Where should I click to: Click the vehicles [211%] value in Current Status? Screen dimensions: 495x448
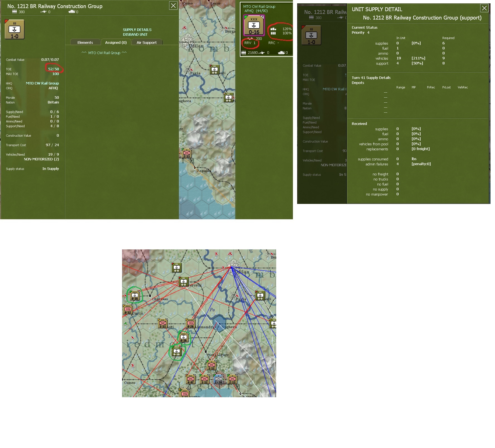(418, 58)
